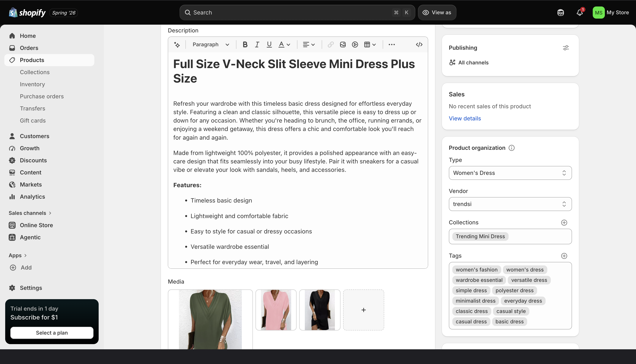Open Transfers submenu item
This screenshot has height=364, width=636.
point(32,109)
